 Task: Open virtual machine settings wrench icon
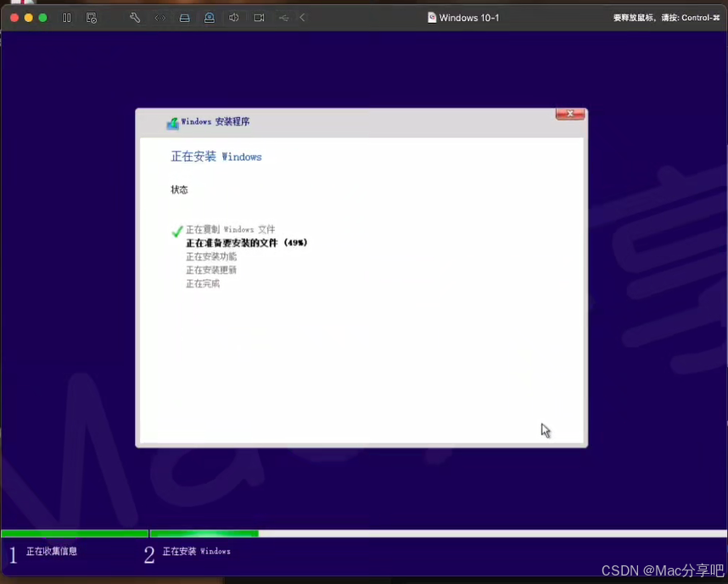tap(135, 18)
